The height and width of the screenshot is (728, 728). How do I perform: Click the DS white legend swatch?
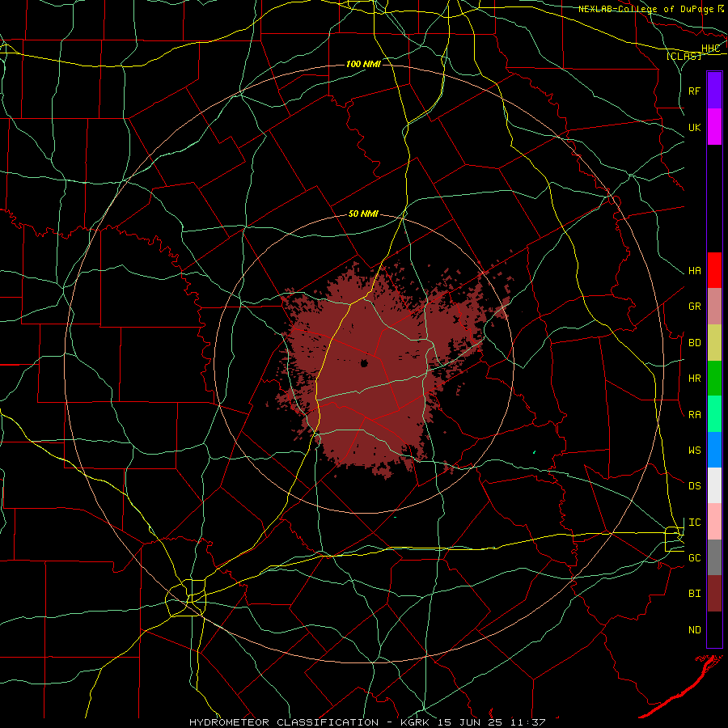tap(714, 485)
